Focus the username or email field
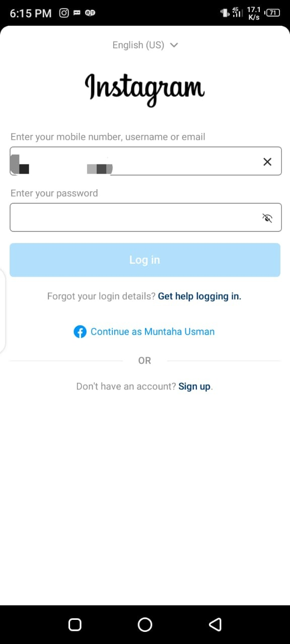The width and height of the screenshot is (290, 644). (x=146, y=161)
